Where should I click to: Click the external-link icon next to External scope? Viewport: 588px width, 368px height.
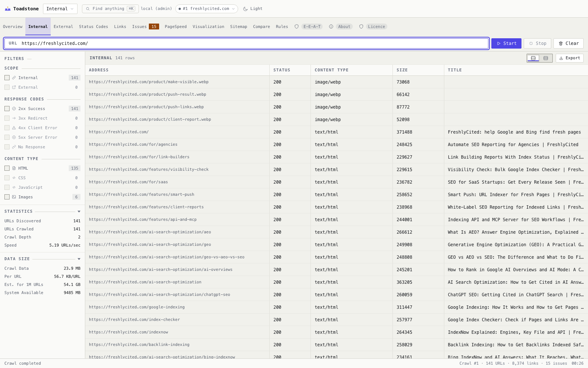(x=14, y=87)
